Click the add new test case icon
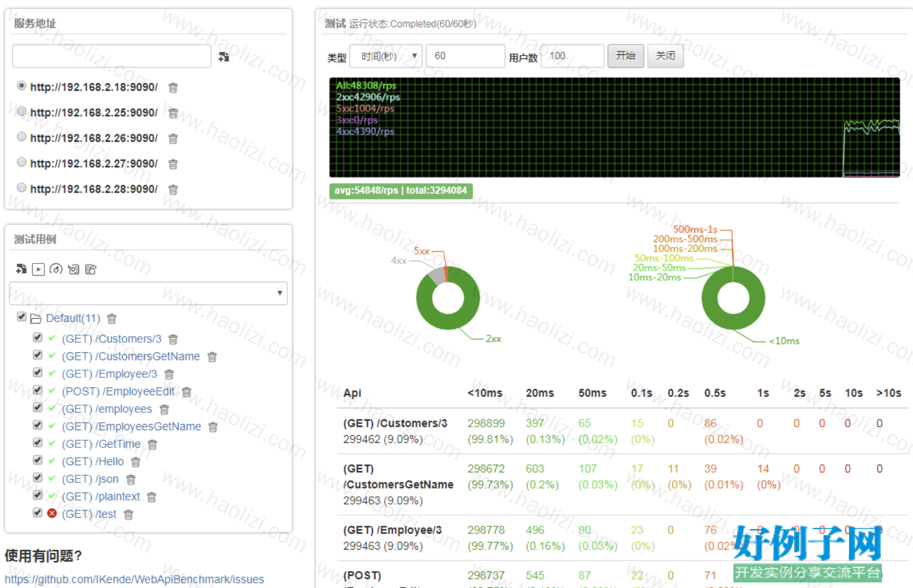The height and width of the screenshot is (588, 913). pos(21,270)
